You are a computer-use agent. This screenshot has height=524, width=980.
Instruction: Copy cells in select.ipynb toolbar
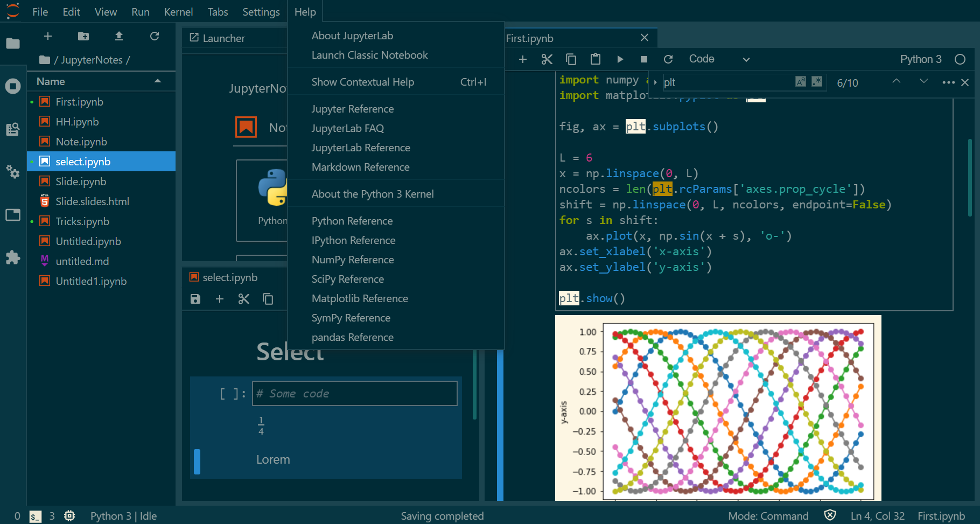(x=268, y=299)
